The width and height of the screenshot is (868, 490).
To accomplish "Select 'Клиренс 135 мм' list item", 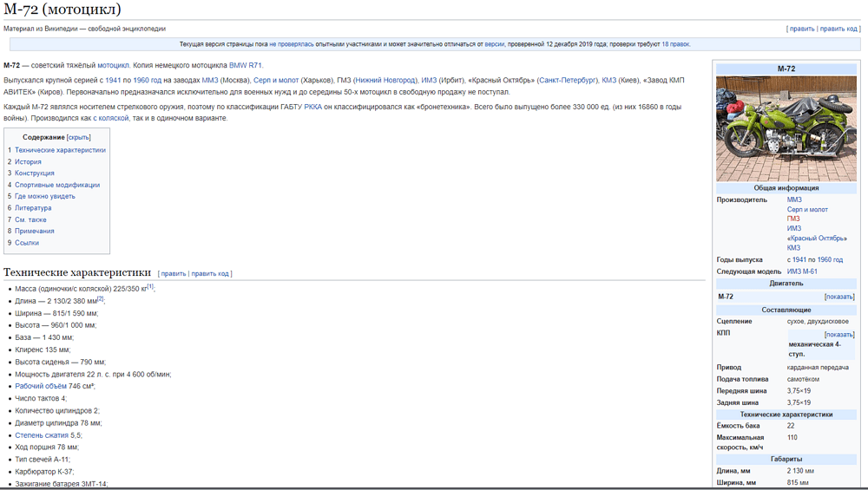I will (x=43, y=350).
